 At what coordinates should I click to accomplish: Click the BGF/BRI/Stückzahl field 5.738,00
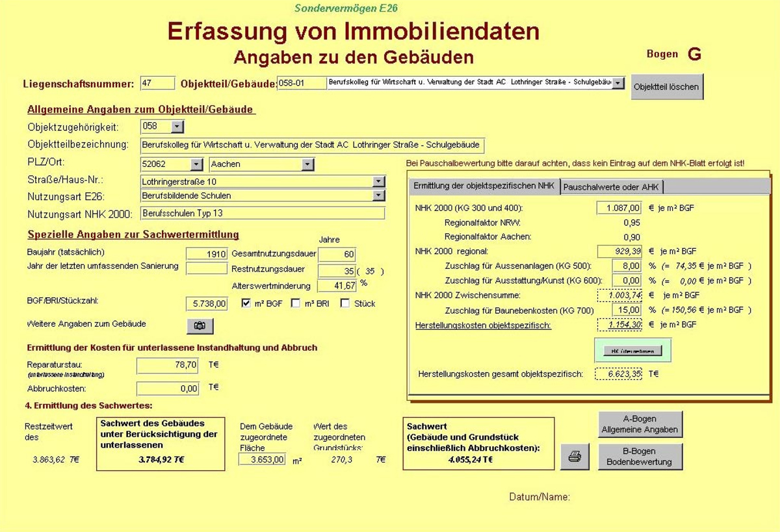[x=207, y=303]
